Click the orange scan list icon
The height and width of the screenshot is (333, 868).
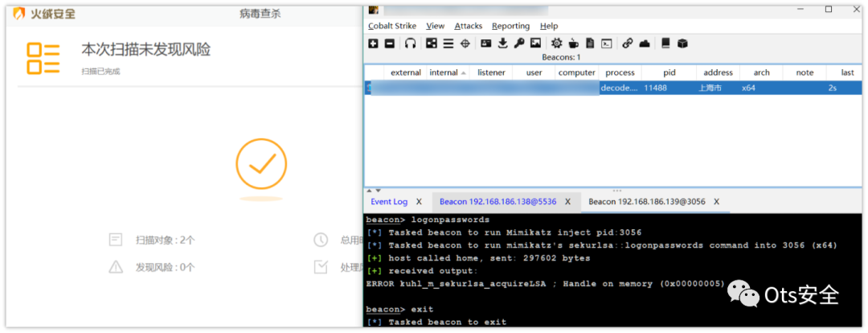pyautogui.click(x=43, y=59)
